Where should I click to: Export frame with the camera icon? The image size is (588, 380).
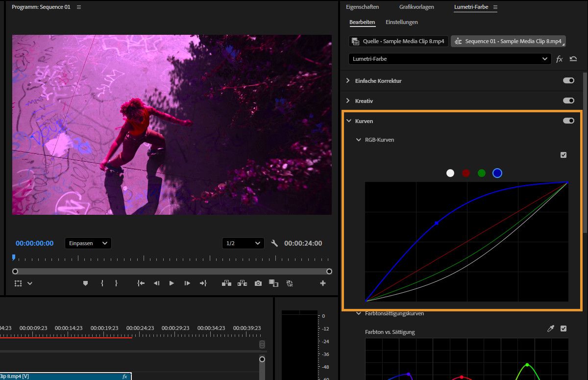(258, 283)
